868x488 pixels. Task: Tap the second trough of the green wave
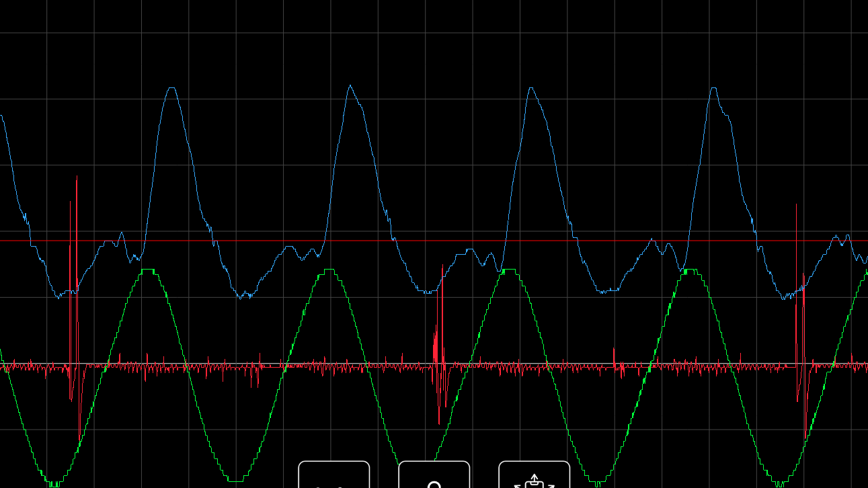click(x=235, y=480)
